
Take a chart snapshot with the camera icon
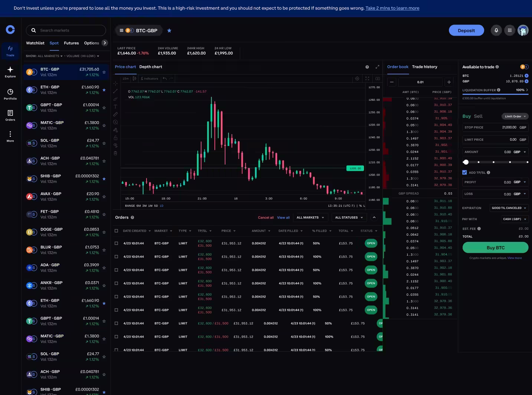click(x=377, y=79)
